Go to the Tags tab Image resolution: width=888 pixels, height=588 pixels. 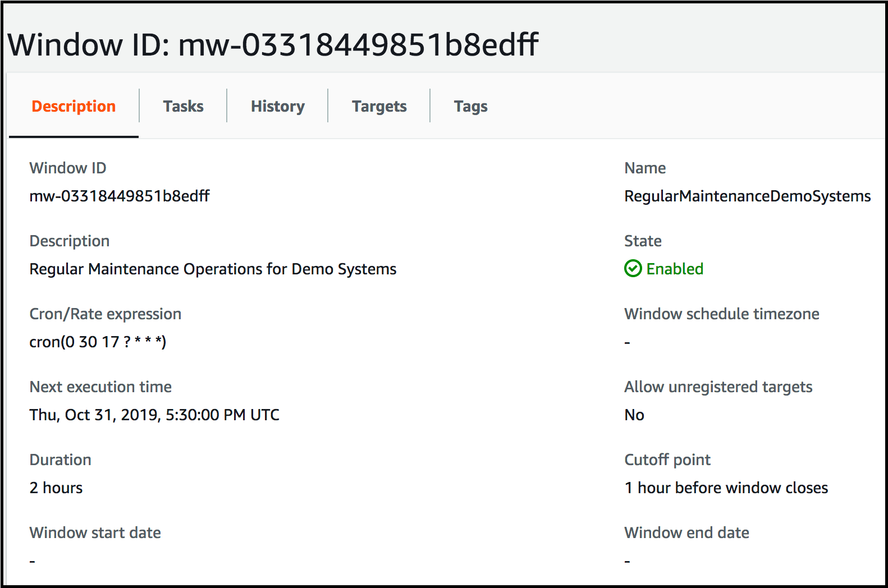[x=470, y=106]
